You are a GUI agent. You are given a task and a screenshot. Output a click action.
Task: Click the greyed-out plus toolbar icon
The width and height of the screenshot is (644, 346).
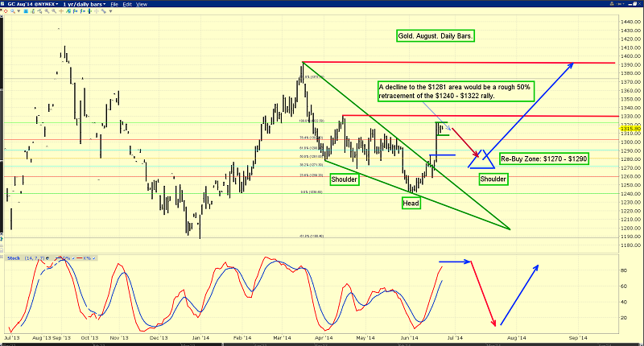click(97, 11)
